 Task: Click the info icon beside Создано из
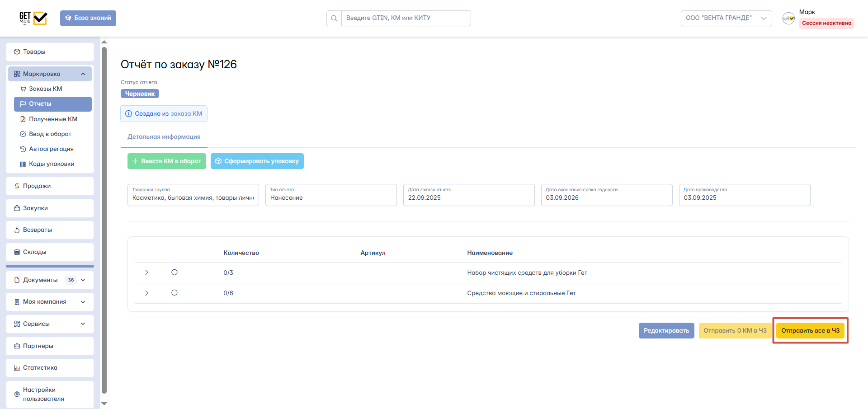pos(128,114)
